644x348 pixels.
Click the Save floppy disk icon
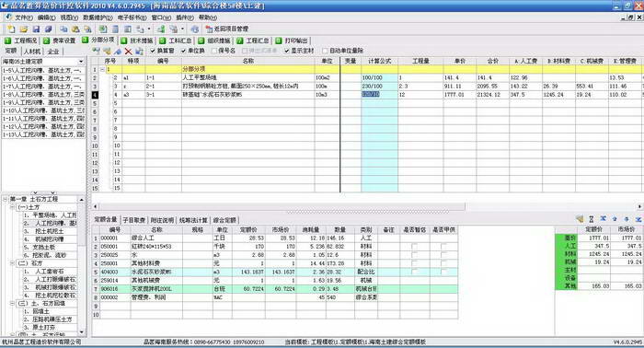coord(36,29)
